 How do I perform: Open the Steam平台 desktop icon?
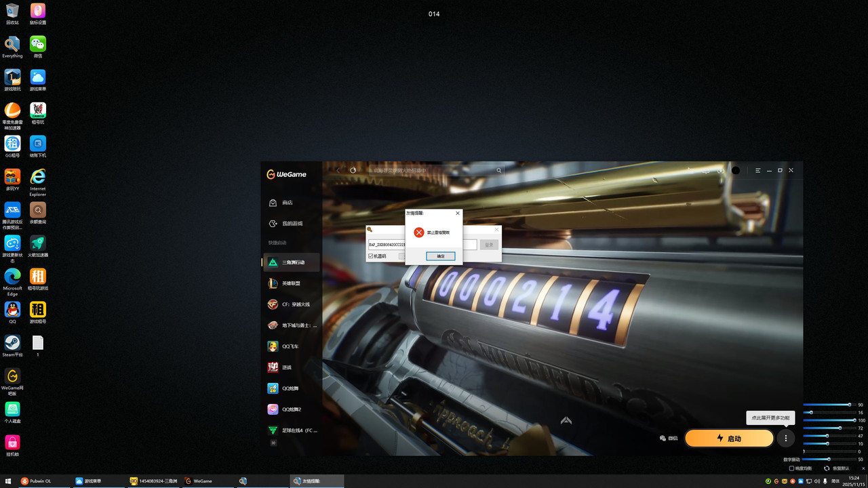coord(12,346)
